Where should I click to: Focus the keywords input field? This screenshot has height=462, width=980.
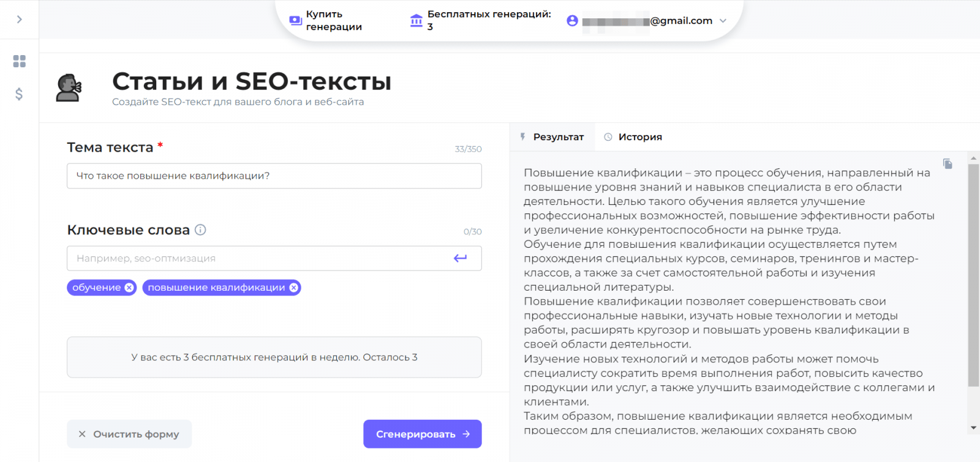(274, 258)
